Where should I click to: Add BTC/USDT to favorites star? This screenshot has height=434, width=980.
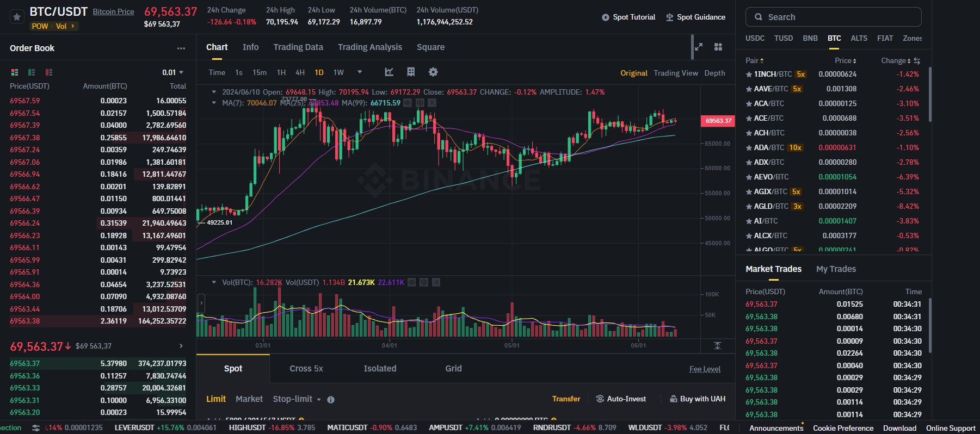pyautogui.click(x=17, y=17)
